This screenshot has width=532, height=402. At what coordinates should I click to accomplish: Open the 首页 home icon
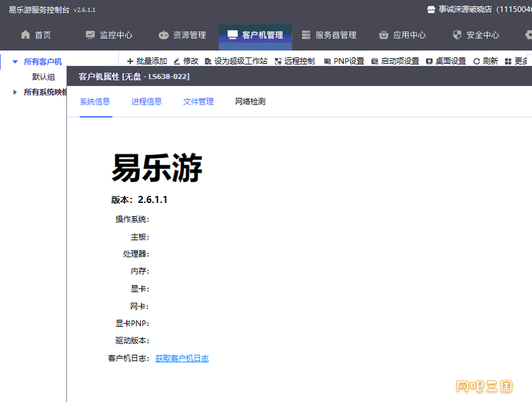click(x=26, y=34)
